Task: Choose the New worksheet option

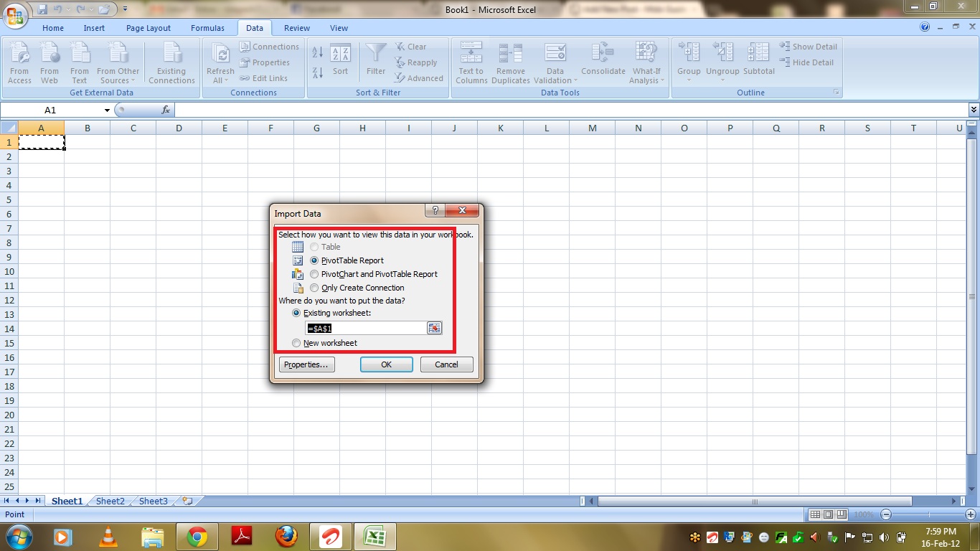Action: [296, 343]
